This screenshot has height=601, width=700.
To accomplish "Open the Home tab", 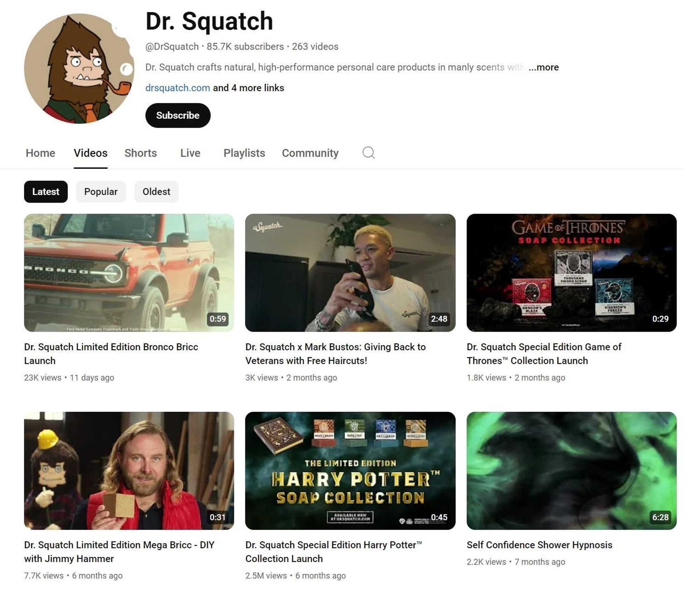I will tap(40, 153).
